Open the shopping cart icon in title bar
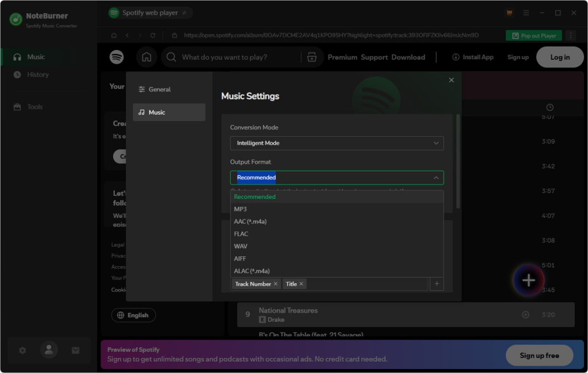Viewport: 588px width, 373px height. coord(509,13)
